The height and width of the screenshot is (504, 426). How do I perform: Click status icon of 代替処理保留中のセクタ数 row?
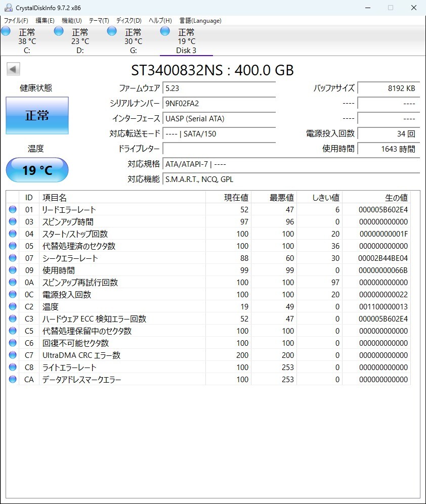tap(13, 331)
